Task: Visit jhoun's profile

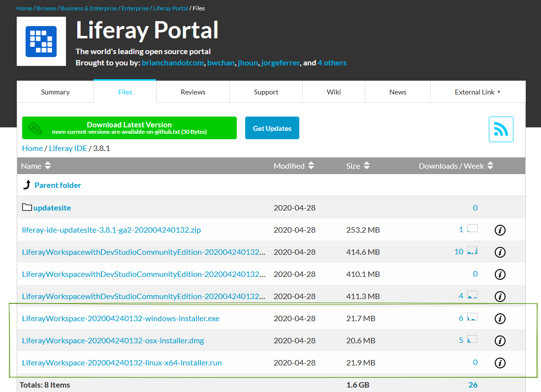Action: (248, 63)
